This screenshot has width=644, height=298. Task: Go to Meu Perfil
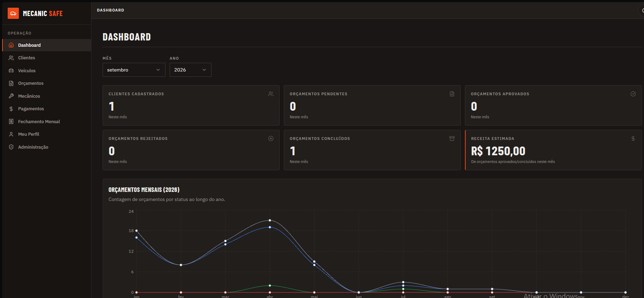click(47, 134)
